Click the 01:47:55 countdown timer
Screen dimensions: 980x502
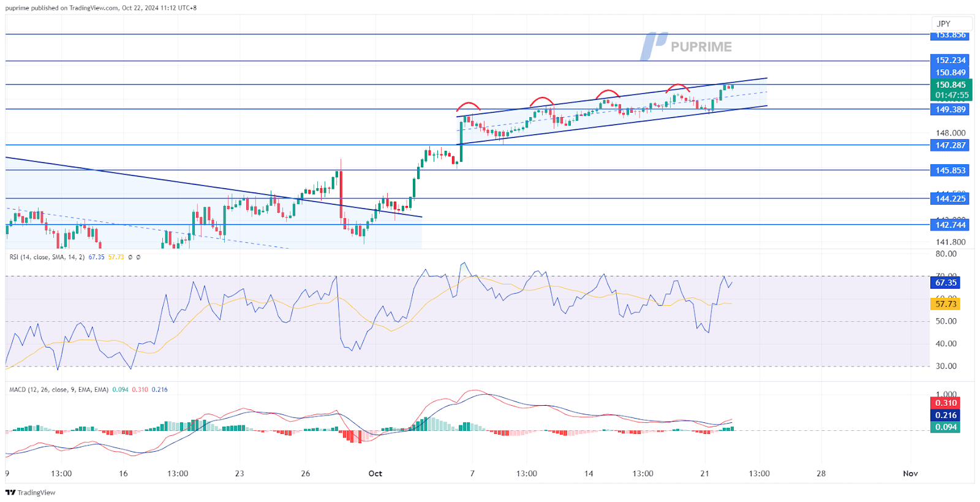[x=952, y=96]
